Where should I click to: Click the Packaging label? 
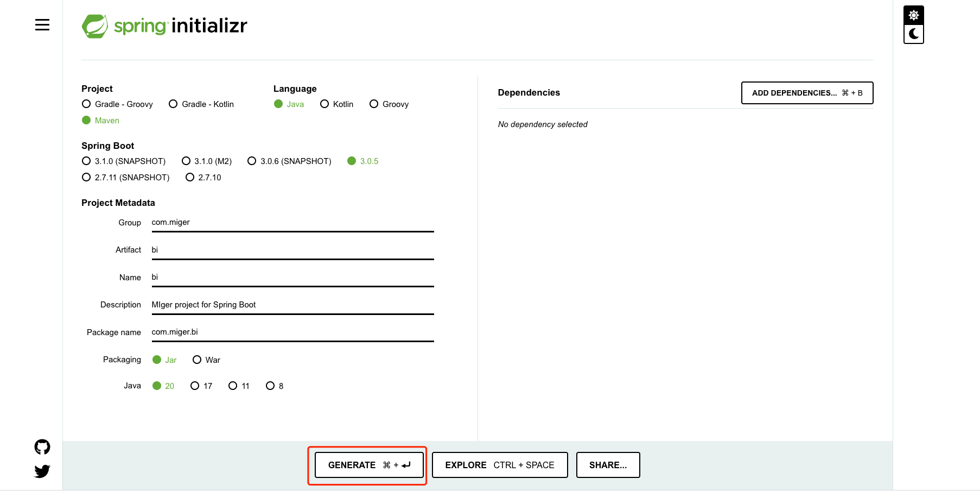(122, 360)
